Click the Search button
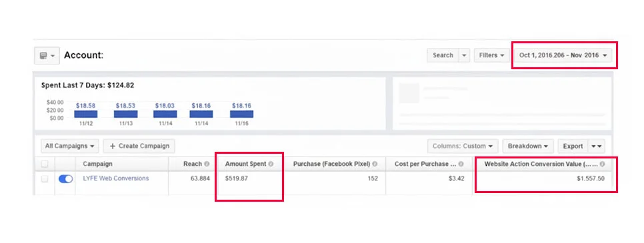Screen dimensions: 644x243 pyautogui.click(x=443, y=55)
